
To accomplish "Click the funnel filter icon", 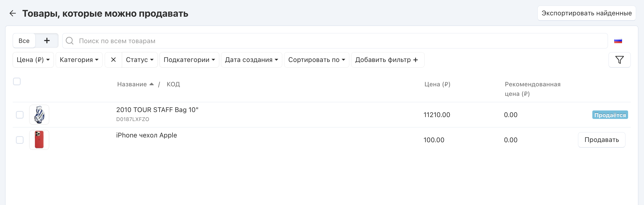I will (619, 60).
